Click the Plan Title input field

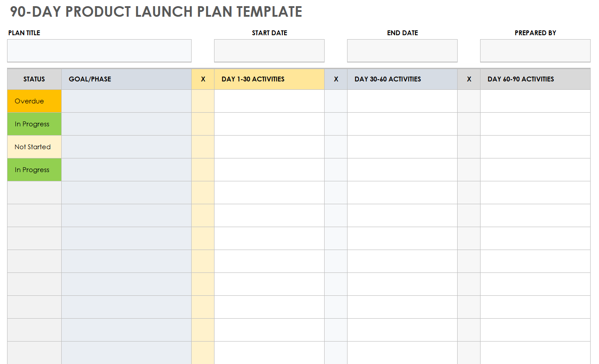coord(99,51)
